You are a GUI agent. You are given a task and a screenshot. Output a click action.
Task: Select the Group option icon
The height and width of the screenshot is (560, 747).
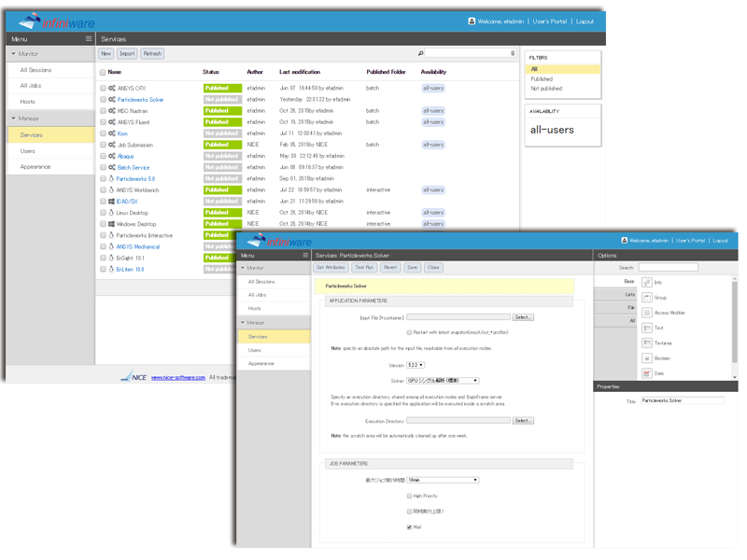[x=647, y=298]
